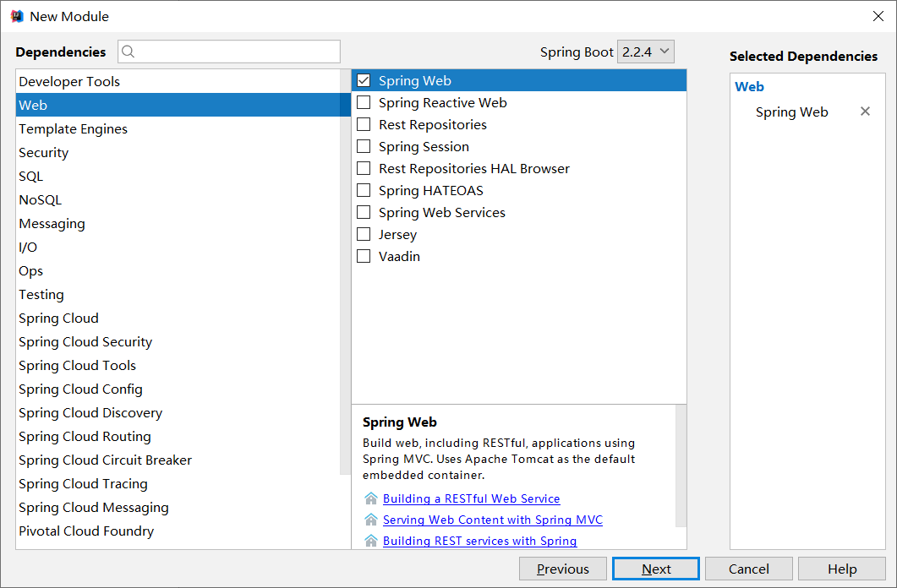The height and width of the screenshot is (588, 897).
Task: Select the Spring Cloud Security category
Action: click(x=178, y=341)
